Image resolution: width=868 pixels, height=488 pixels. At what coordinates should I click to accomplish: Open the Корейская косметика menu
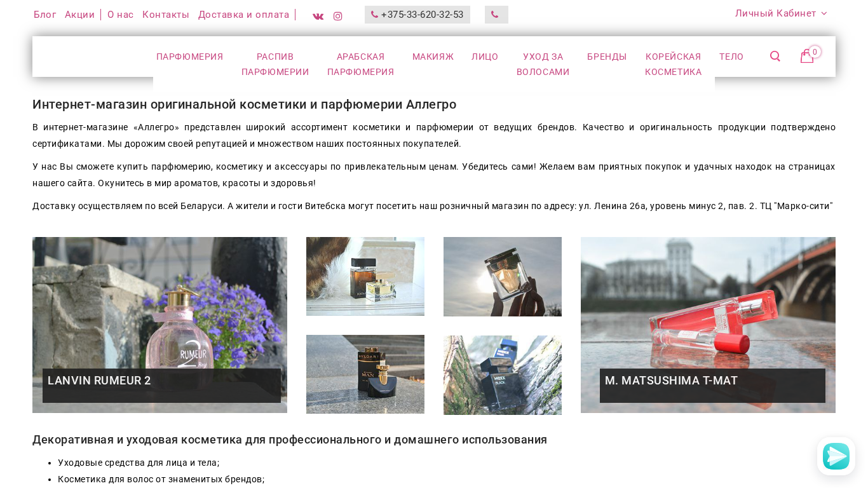point(674,64)
